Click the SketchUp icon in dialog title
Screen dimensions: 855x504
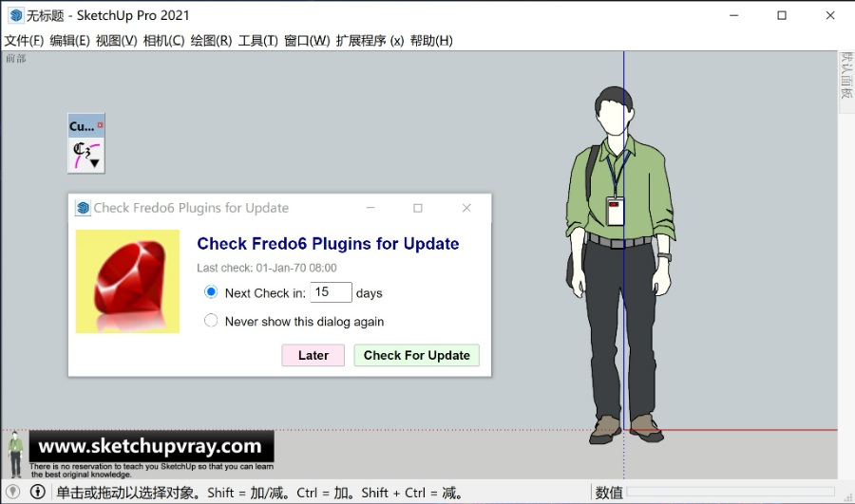pyautogui.click(x=83, y=208)
